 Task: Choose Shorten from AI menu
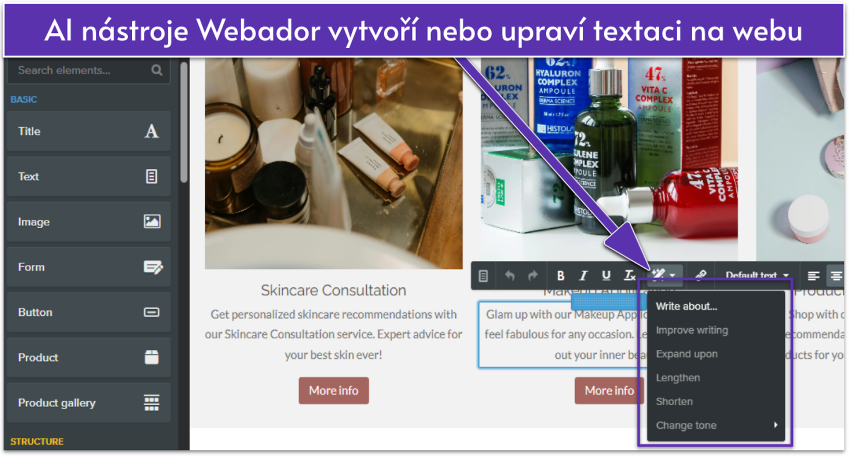coord(716,402)
